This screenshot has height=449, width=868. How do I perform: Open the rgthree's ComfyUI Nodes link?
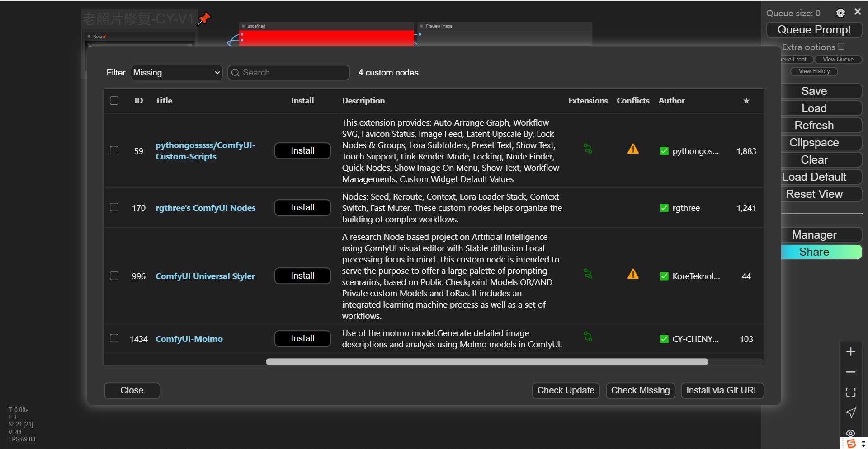(205, 208)
